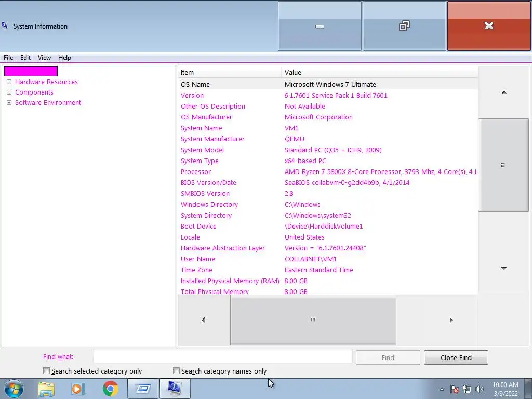532x399 pixels.
Task: Restore down the System Information window
Action: (404, 26)
